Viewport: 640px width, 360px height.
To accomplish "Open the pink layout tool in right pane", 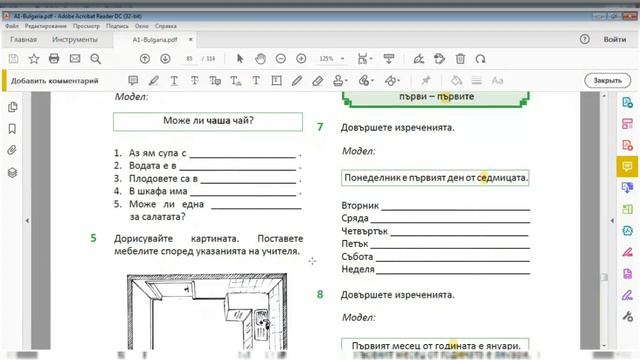I will tap(627, 123).
